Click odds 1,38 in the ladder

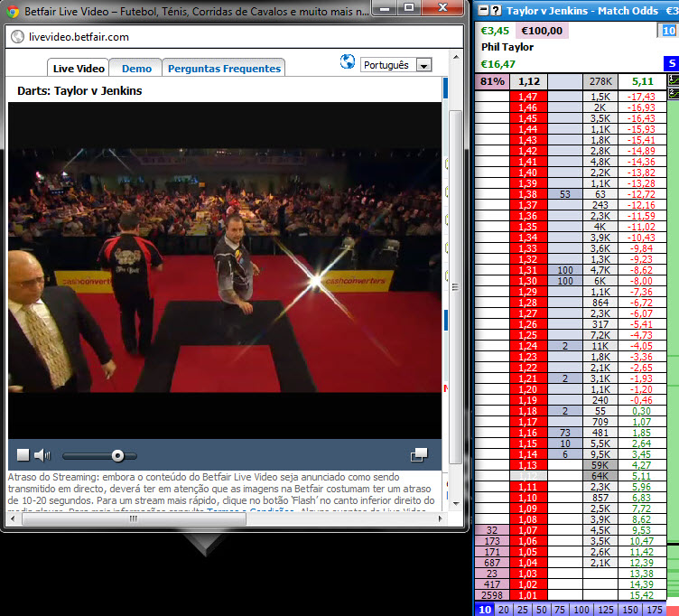pos(528,194)
